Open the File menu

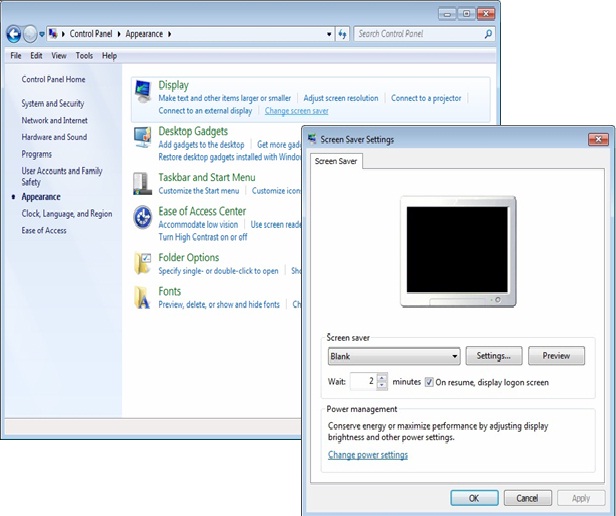pyautogui.click(x=16, y=56)
